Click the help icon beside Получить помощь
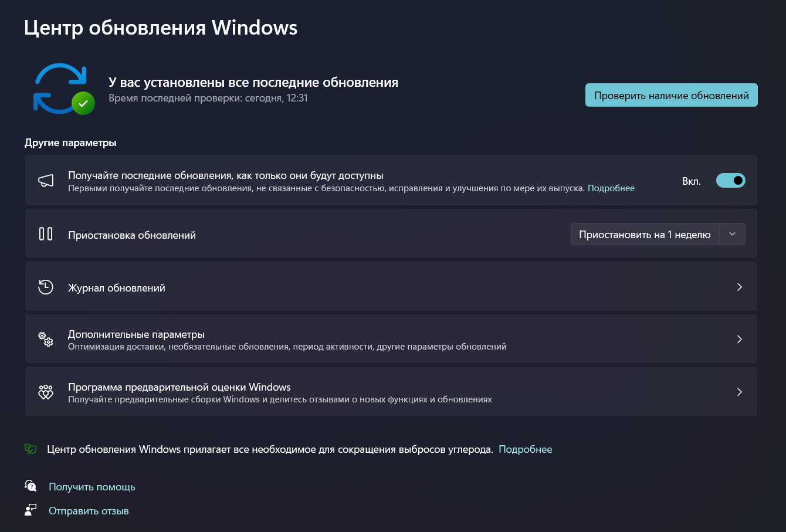Viewport: 786px width, 532px height. tap(31, 486)
